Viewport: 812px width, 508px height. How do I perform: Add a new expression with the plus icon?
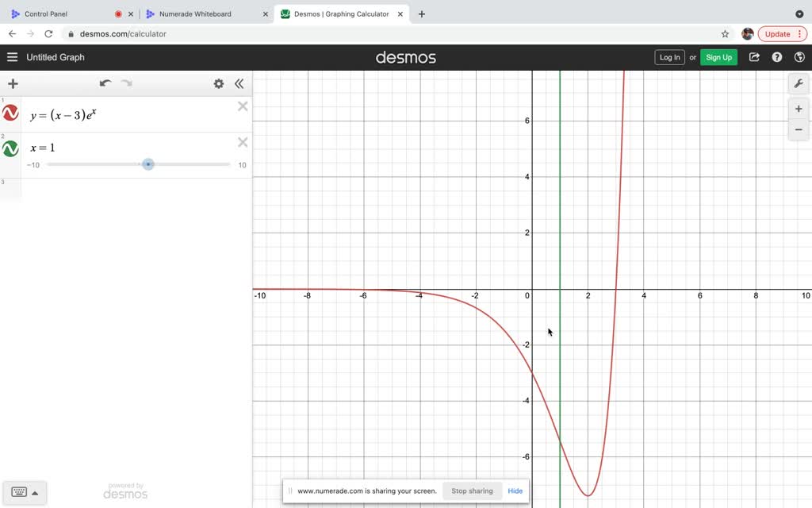[12, 83]
